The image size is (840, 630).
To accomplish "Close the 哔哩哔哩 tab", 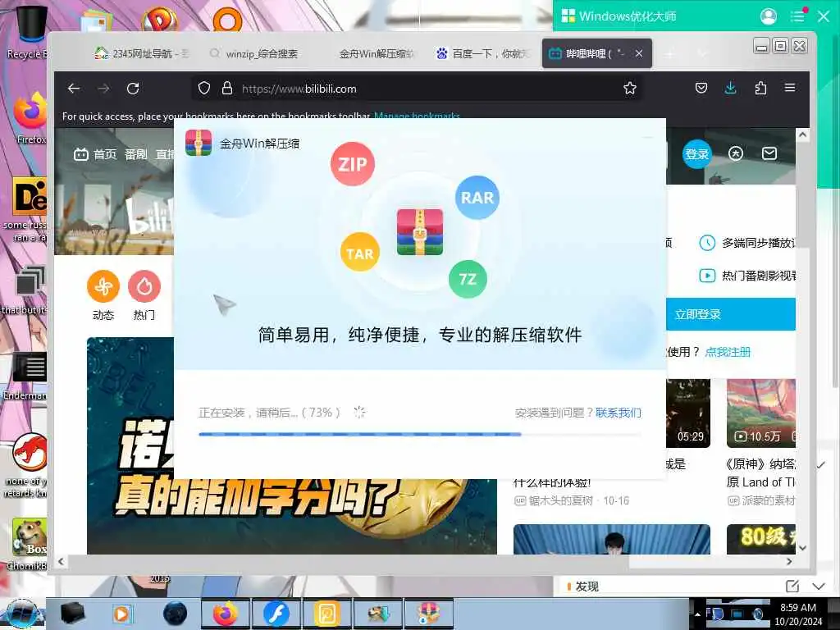I will tap(639, 53).
